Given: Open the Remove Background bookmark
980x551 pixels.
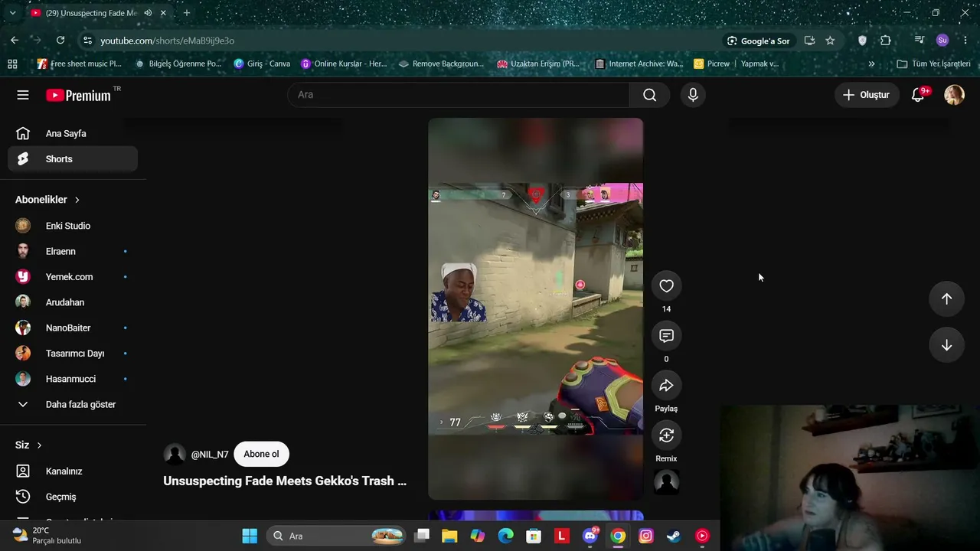Looking at the screenshot, I should [442, 64].
